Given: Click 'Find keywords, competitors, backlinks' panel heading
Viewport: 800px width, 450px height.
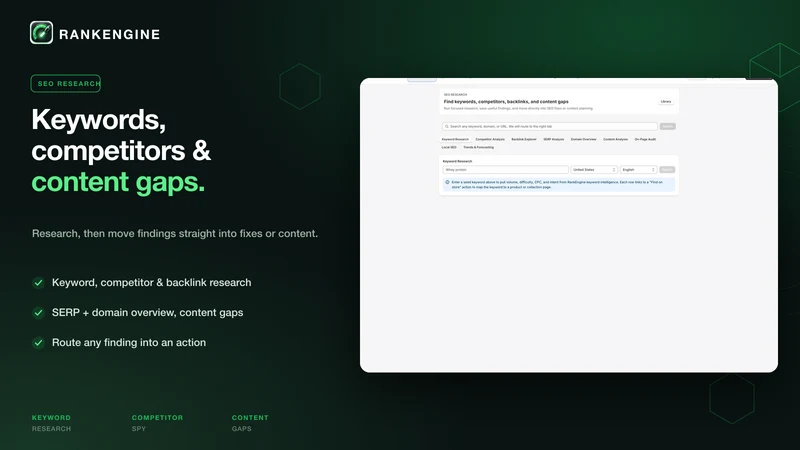Looking at the screenshot, I should pyautogui.click(x=506, y=102).
